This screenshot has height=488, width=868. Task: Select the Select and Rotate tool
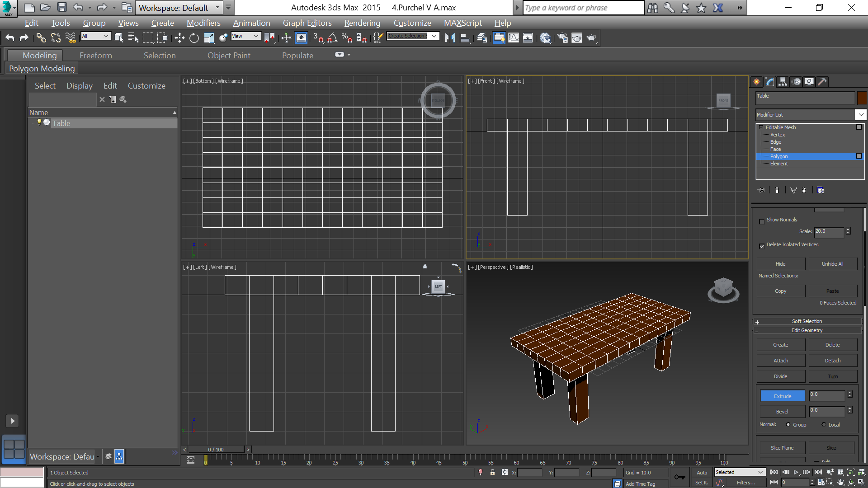click(x=194, y=38)
